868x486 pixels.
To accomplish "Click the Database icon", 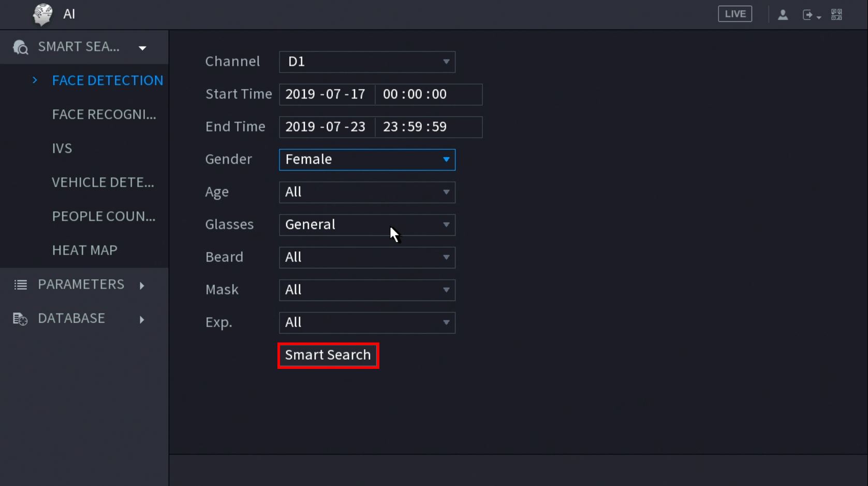I will (x=20, y=319).
